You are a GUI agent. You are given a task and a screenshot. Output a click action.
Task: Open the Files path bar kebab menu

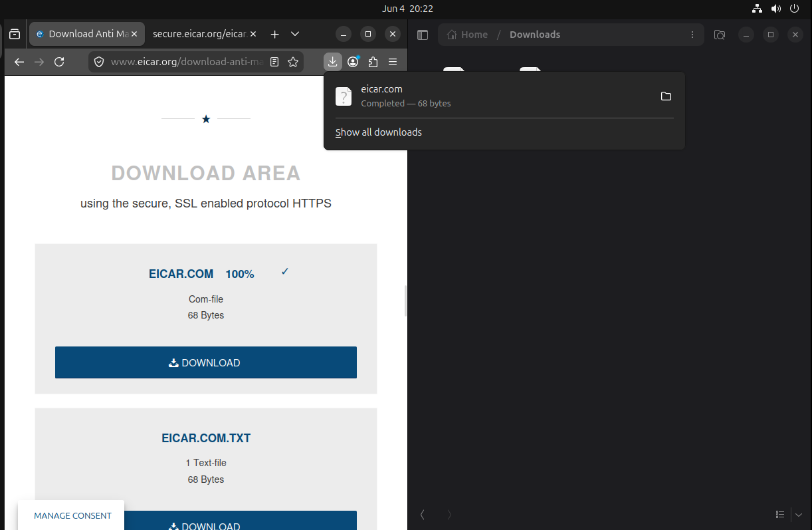pos(692,35)
